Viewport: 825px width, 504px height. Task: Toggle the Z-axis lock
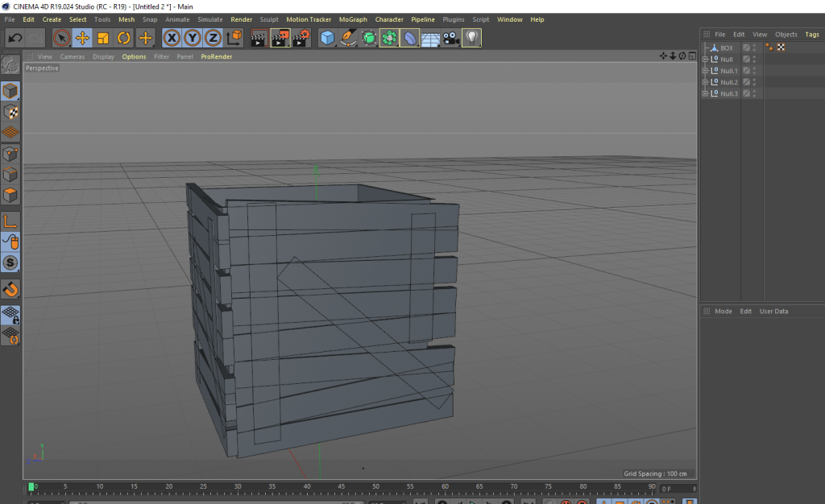(213, 38)
